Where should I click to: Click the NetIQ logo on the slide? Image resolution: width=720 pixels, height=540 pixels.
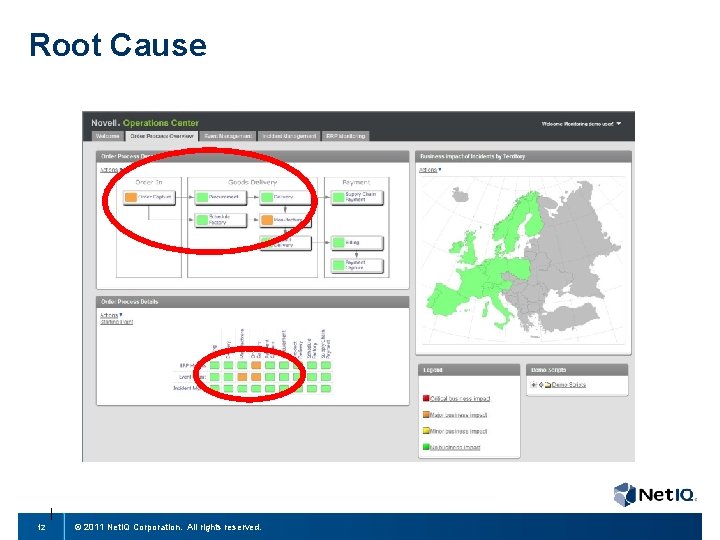[x=655, y=495]
